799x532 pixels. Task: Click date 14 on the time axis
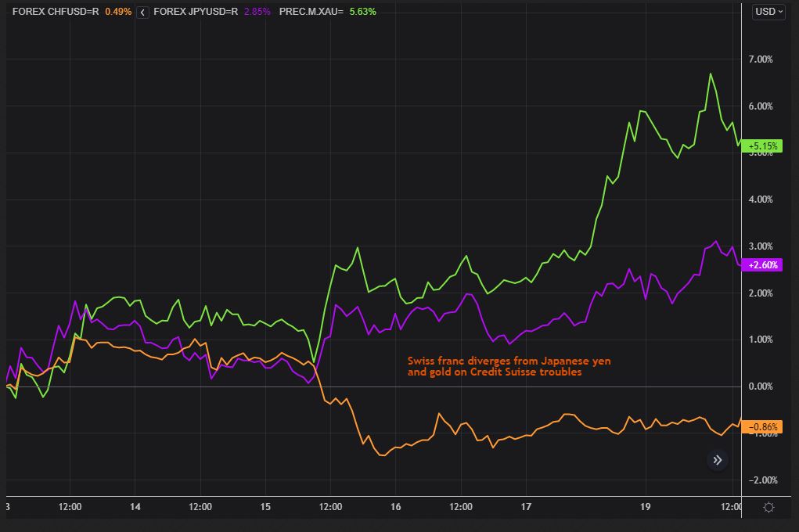click(135, 507)
